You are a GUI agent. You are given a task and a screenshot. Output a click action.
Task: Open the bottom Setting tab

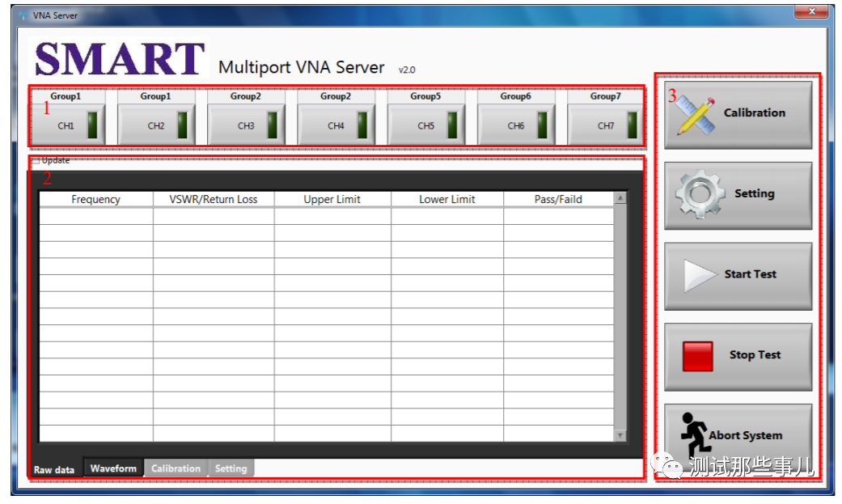coord(231,468)
